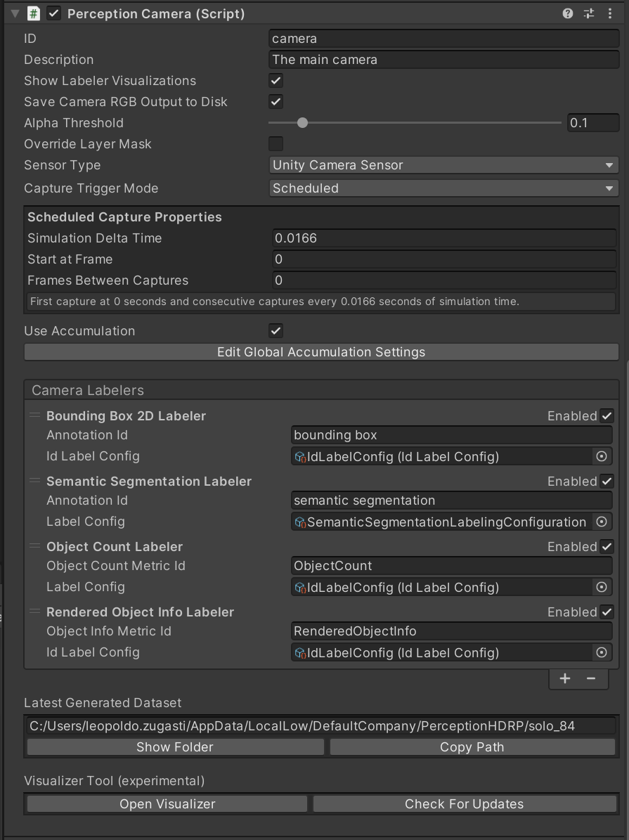Uncheck Save Camera RGB Output to Disk

276,102
